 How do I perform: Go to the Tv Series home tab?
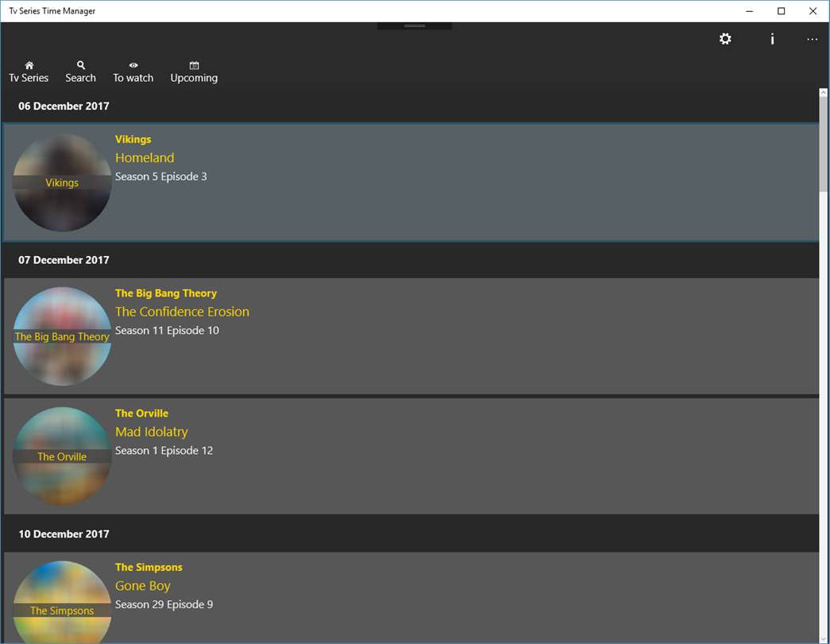(29, 72)
